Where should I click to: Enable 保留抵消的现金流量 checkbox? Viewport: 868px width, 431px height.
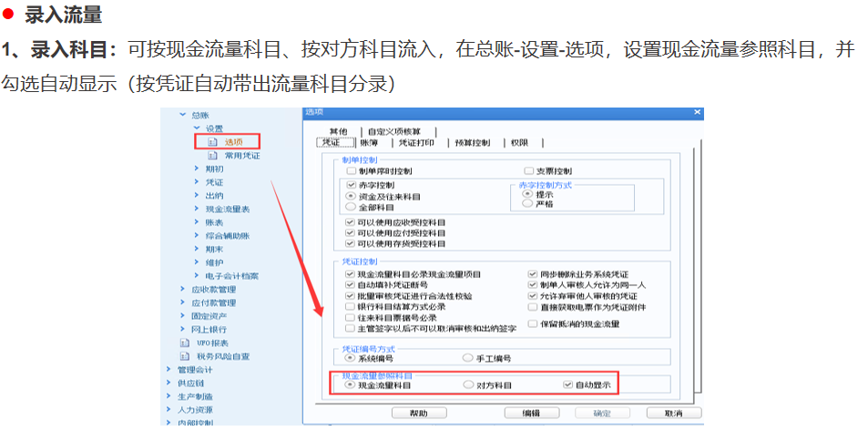point(533,323)
